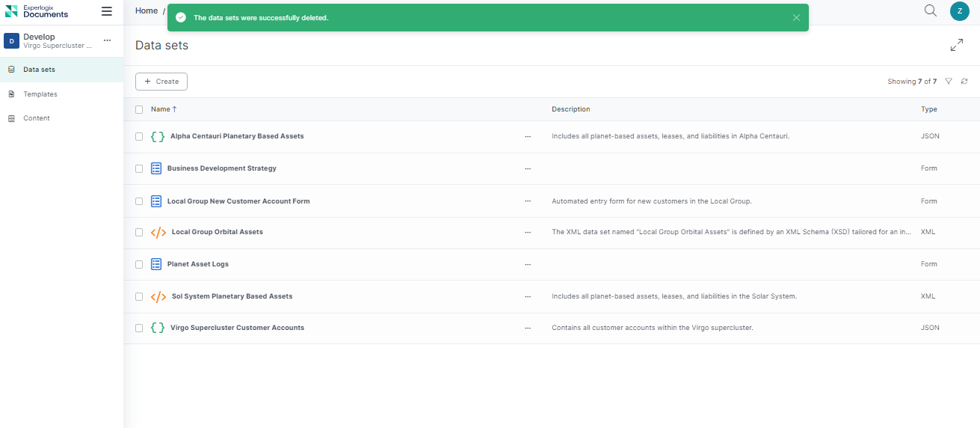Screen dimensions: 980x428
Task: Check the Business Development Strategy checkbox
Action: pos(139,169)
